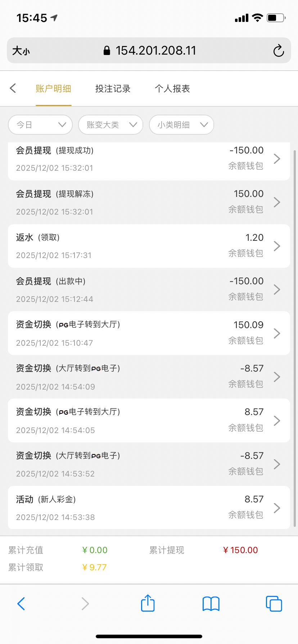Image resolution: width=298 pixels, height=644 pixels.
Task: Open the 小类明细 subcategory dropdown
Action: pos(181,125)
